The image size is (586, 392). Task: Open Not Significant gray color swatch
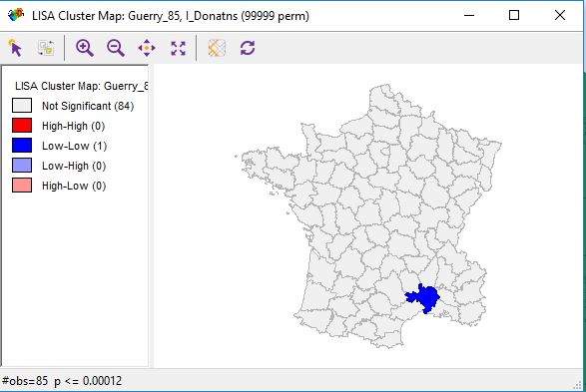[22, 106]
